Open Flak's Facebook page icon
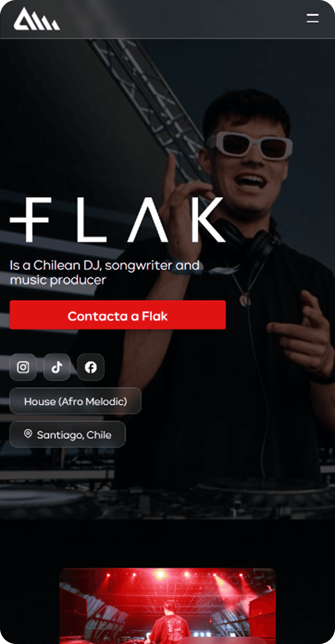This screenshot has width=335, height=644. (x=91, y=367)
